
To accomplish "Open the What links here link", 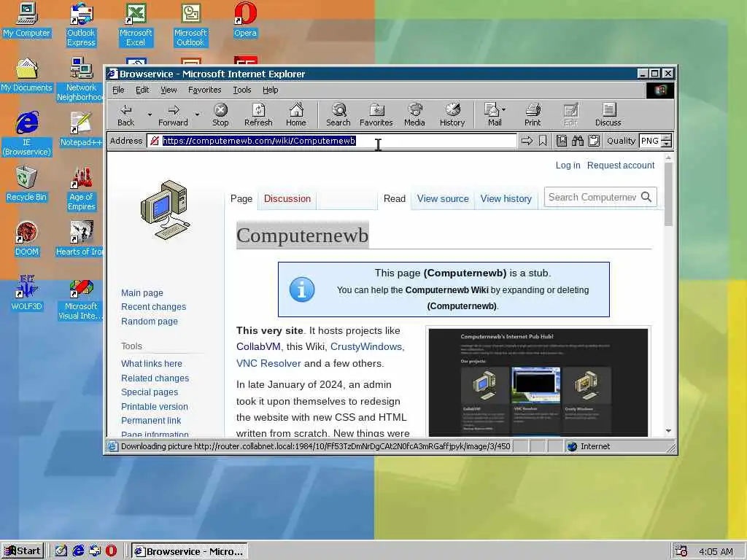I will click(152, 364).
